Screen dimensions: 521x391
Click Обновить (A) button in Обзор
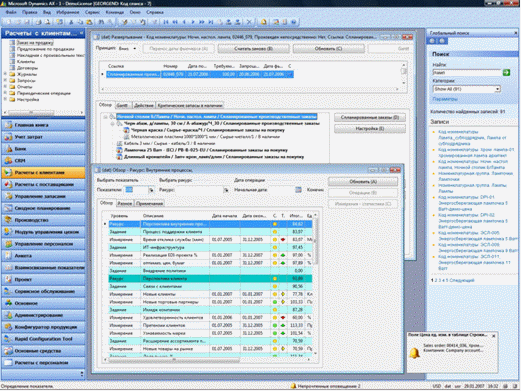point(363,182)
